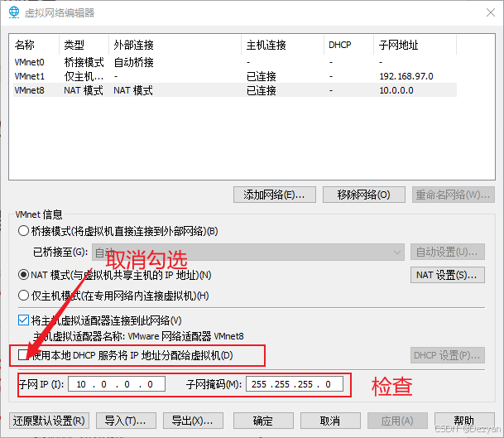Click DHCP 设置(P)... button
The image size is (504, 438).
448,355
